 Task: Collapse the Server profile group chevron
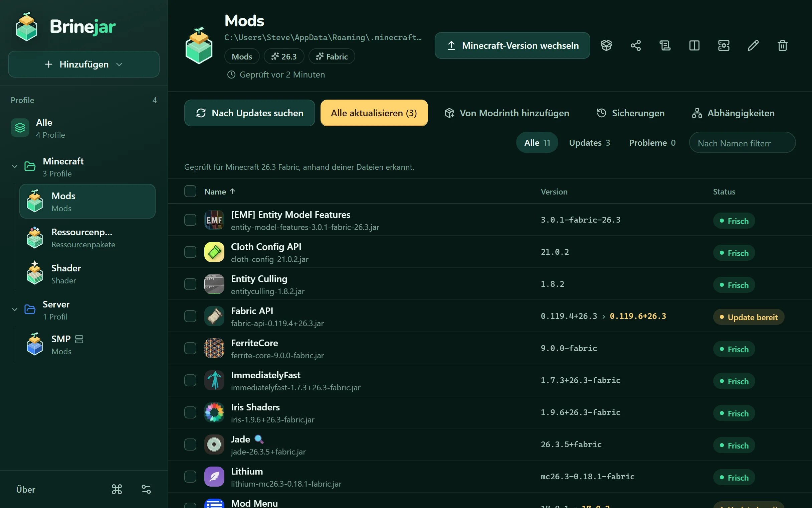pyautogui.click(x=15, y=309)
